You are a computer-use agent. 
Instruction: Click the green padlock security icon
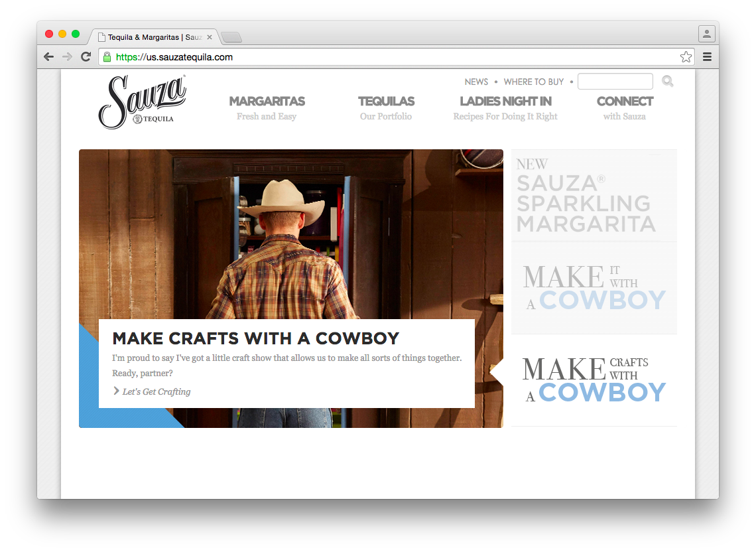click(107, 57)
